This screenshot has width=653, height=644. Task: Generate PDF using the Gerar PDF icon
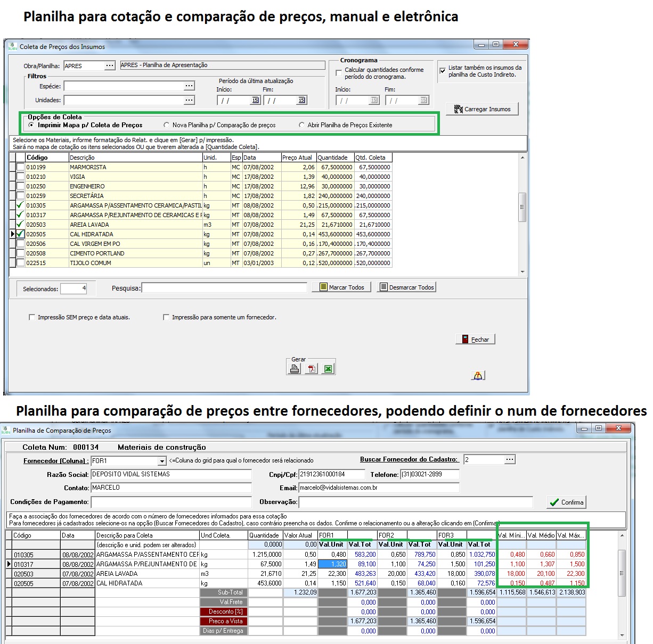(312, 369)
